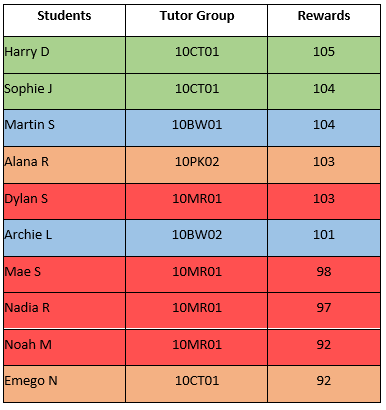
Task: Select the Archie L name cell
Action: (x=64, y=238)
